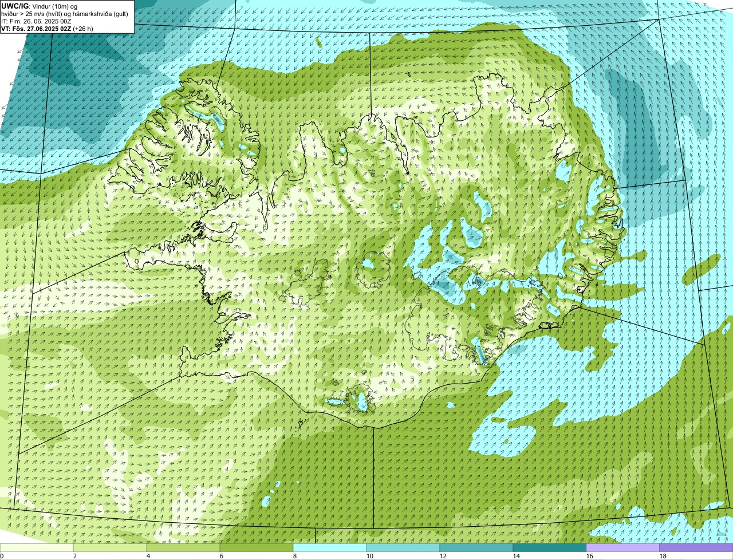Screen dimensions: 733x560
Task: Click the "10" label on the wind scale
Action: (x=370, y=556)
